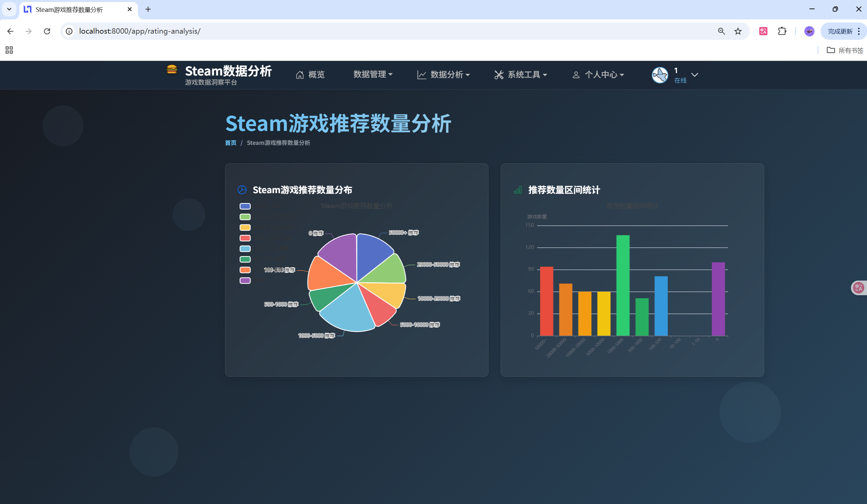867x504 pixels.
Task: Click the purple bar for 0
Action: click(718, 299)
